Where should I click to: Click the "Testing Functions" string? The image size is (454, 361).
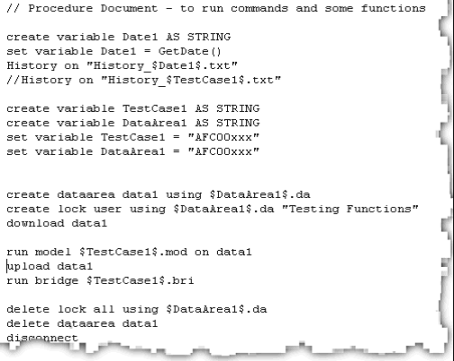350,209
